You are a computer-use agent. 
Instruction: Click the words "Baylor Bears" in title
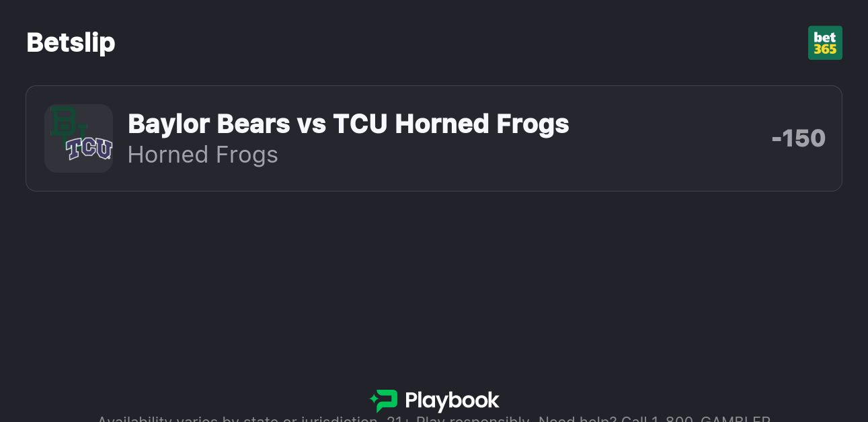(208, 124)
